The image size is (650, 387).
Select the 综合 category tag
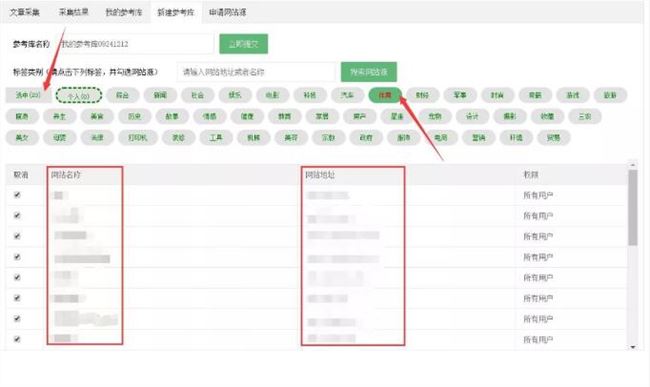tap(122, 95)
